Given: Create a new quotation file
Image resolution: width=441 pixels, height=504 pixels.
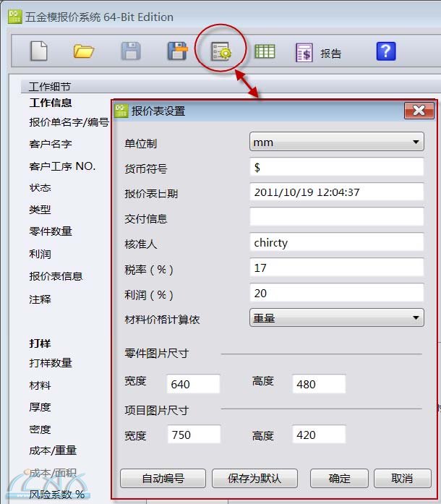Looking at the screenshot, I should (x=39, y=51).
